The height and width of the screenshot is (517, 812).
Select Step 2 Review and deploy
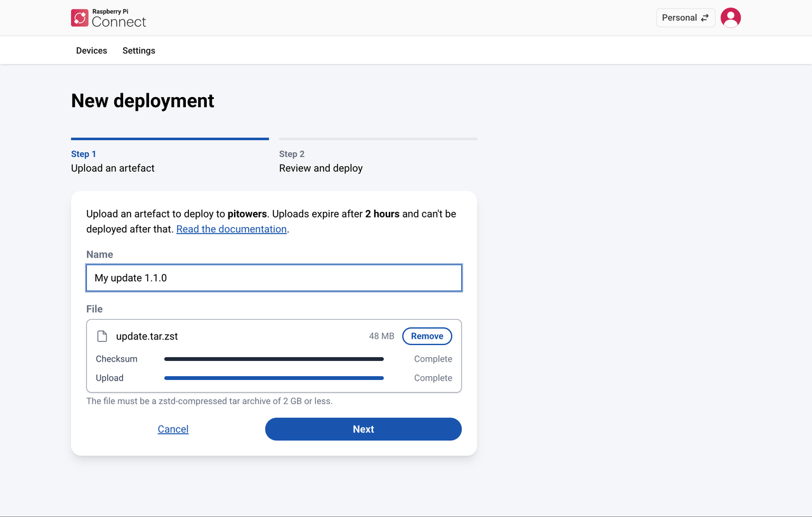378,156
